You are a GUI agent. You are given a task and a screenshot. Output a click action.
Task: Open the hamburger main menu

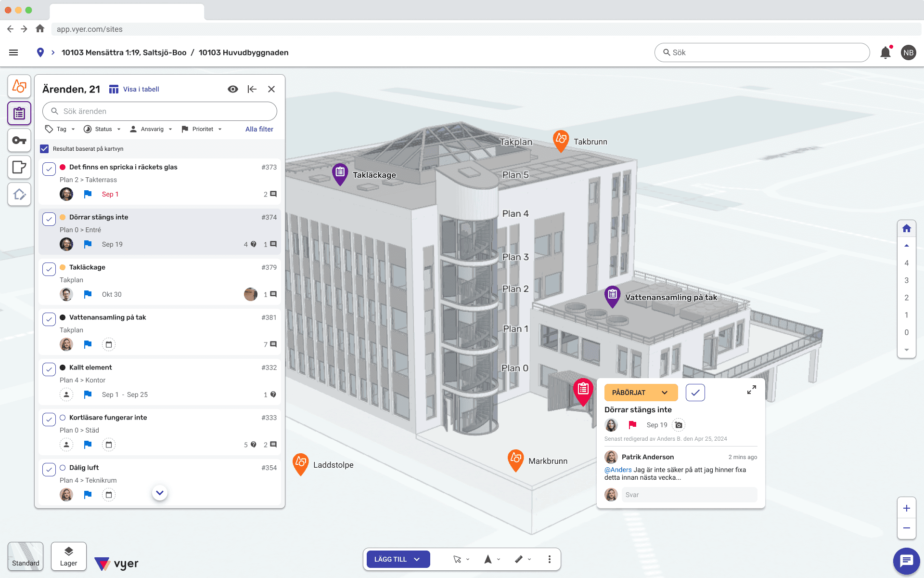point(13,53)
